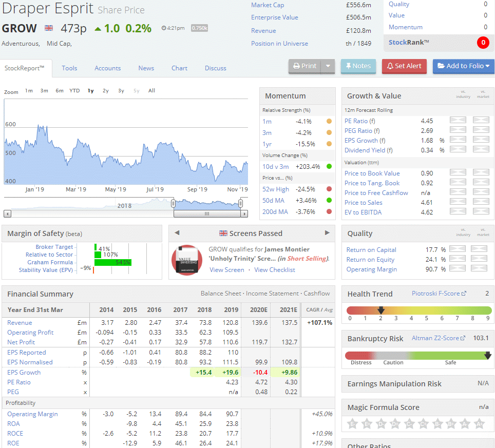The image size is (495, 448).
Task: Switch to the Accounts tab
Action: pos(108,68)
